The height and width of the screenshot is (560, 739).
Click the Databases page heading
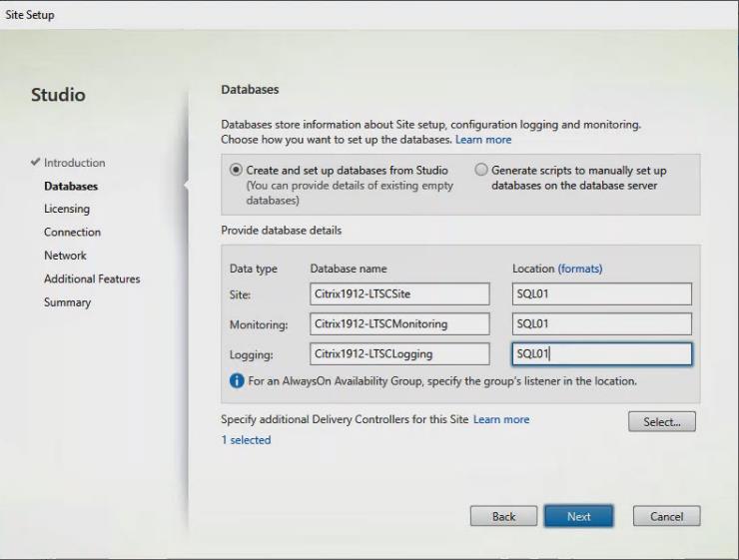coord(250,90)
